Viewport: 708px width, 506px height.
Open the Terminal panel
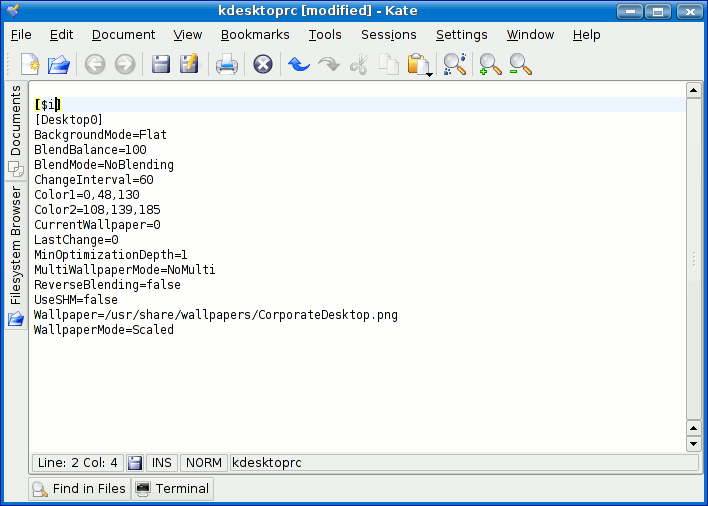coord(172,489)
